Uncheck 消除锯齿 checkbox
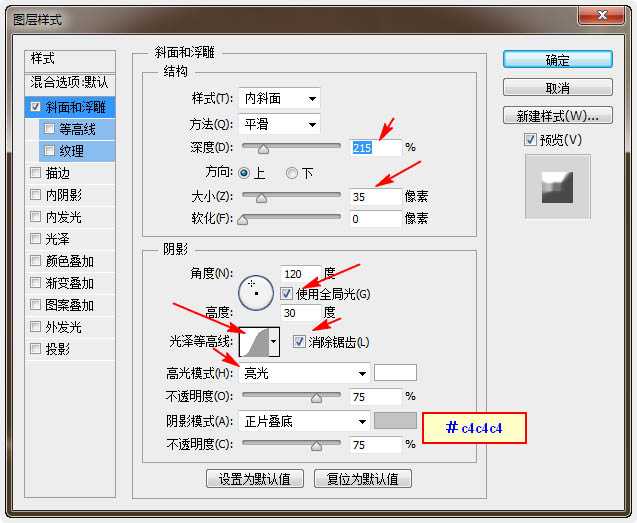The image size is (637, 523). coord(299,341)
